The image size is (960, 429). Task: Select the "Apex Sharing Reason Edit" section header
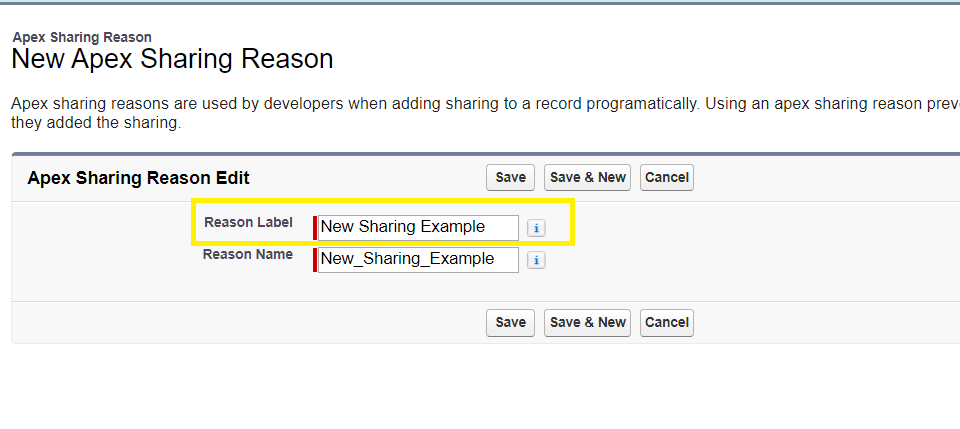click(x=138, y=178)
